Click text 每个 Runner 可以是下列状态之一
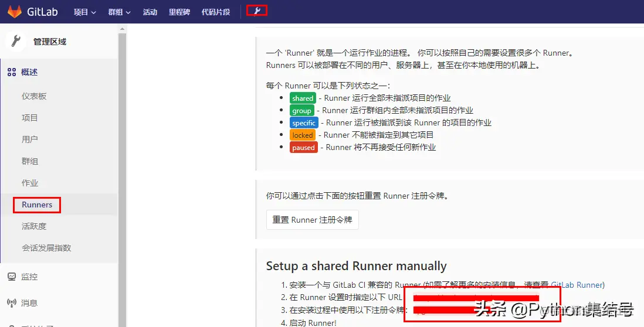This screenshot has height=327, width=644. tap(328, 86)
